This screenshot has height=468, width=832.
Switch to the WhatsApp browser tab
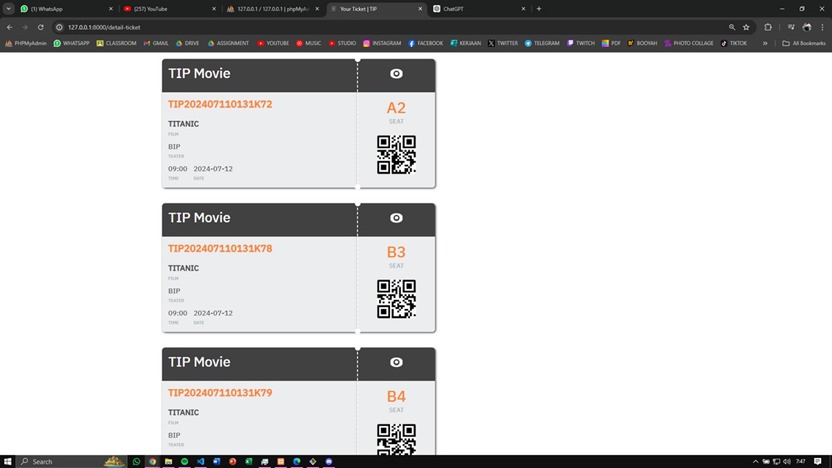pos(60,9)
